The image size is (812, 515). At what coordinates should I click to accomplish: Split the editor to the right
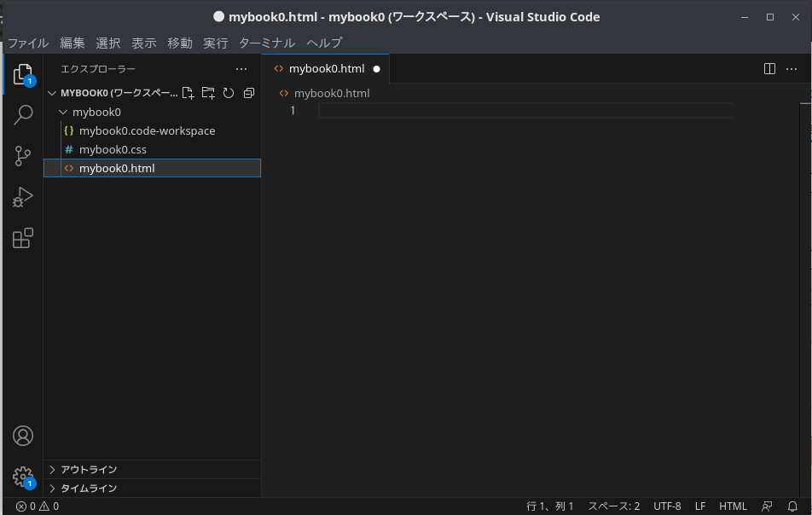pos(769,69)
